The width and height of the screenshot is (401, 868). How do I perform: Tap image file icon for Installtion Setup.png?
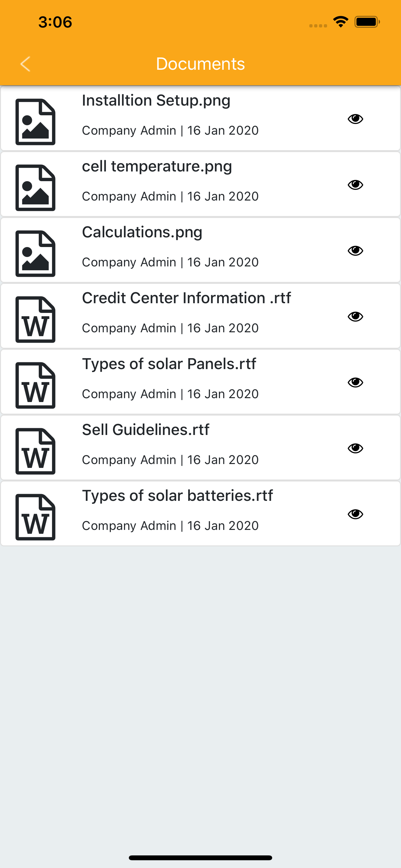point(36,122)
